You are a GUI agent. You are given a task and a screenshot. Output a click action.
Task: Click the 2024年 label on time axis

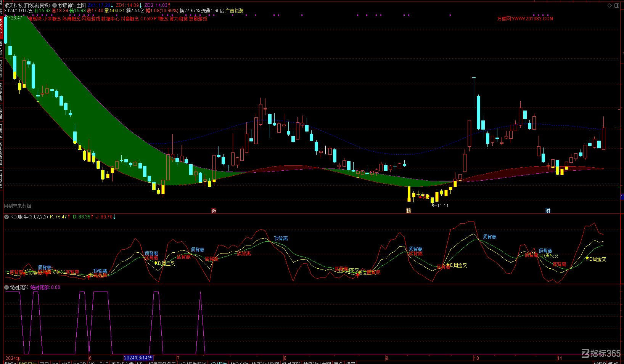click(13, 358)
